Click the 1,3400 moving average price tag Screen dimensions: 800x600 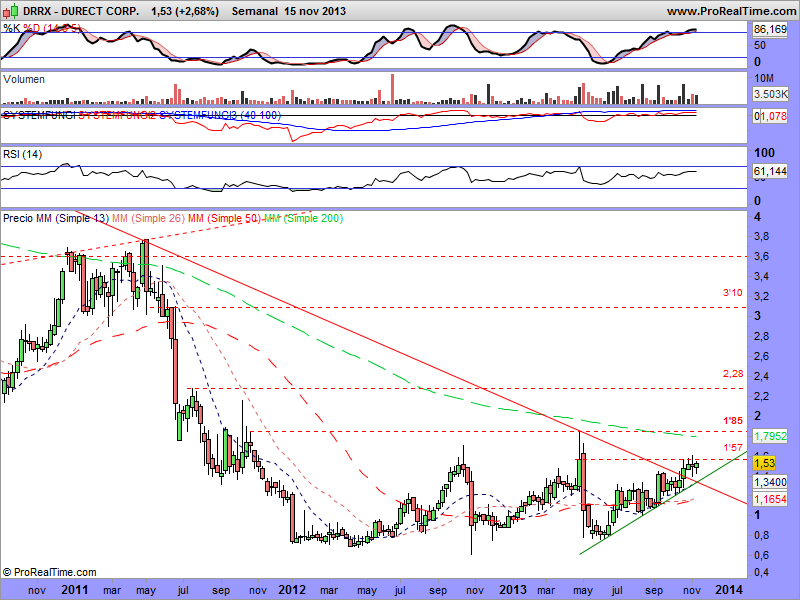click(x=770, y=482)
